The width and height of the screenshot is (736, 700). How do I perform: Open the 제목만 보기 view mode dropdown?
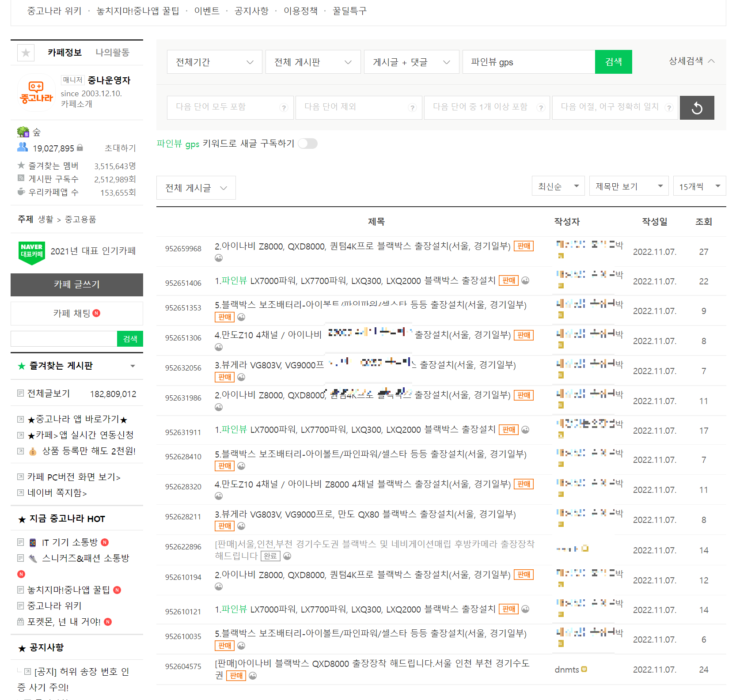[x=629, y=186]
